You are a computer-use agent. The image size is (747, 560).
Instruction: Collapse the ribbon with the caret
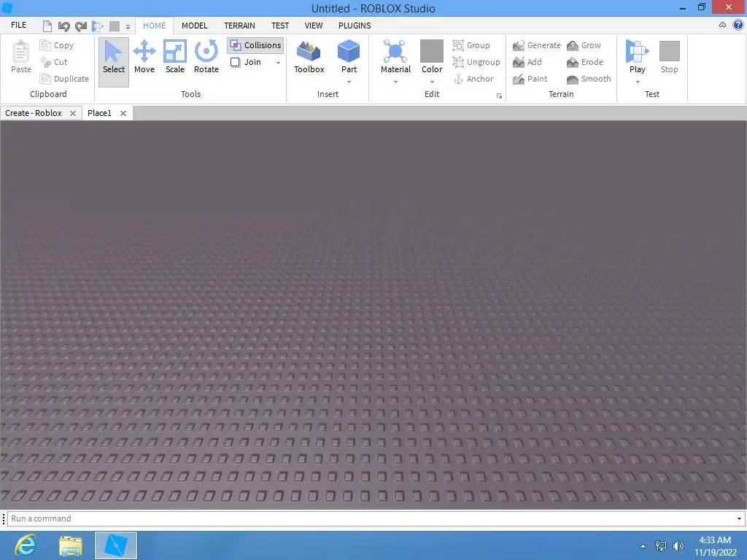click(x=722, y=26)
